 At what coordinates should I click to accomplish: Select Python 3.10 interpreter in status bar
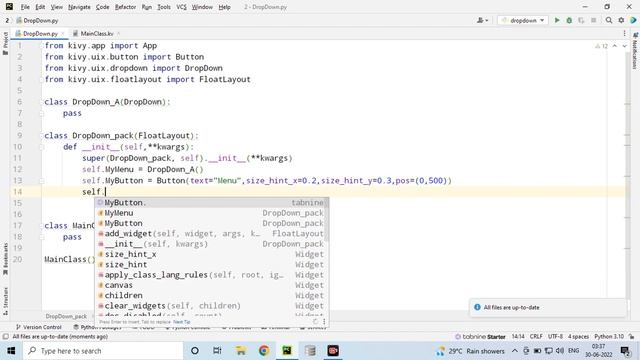609,337
